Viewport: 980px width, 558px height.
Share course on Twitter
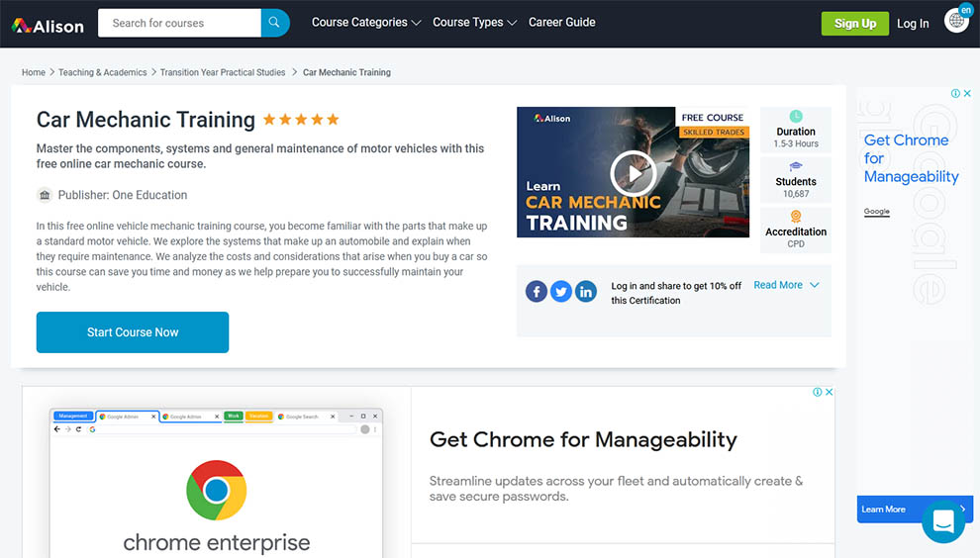560,291
